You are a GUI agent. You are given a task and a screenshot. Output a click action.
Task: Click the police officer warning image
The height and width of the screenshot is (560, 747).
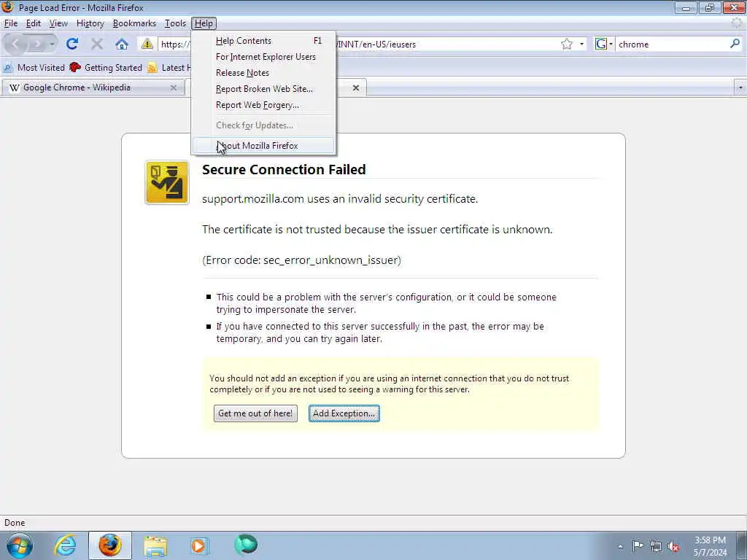pos(167,182)
